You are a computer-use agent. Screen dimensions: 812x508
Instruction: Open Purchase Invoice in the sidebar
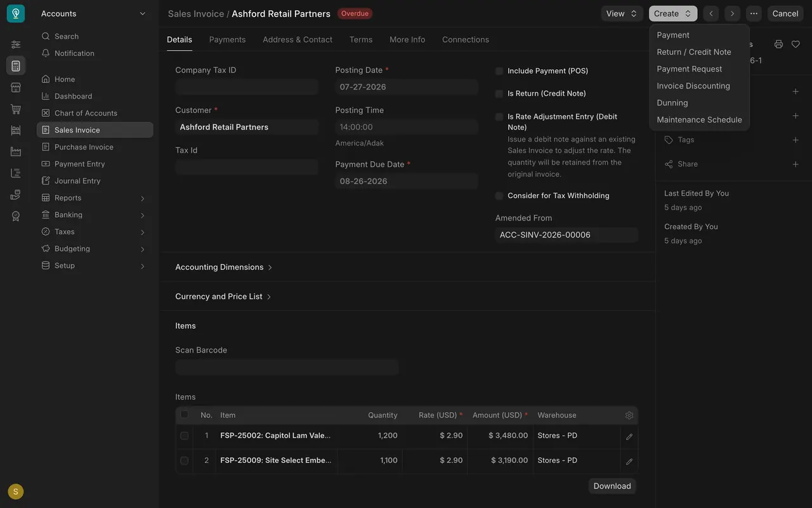coord(95,147)
